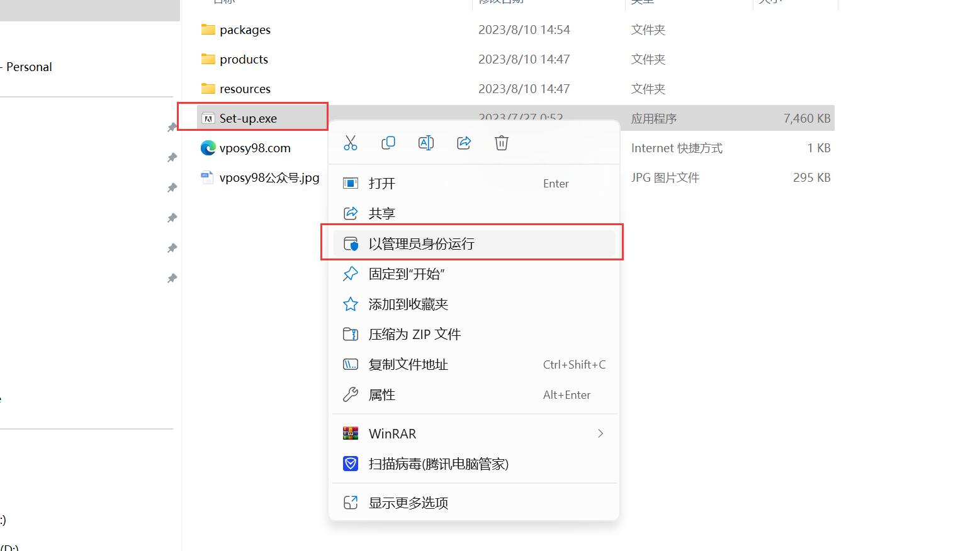Viewport: 980px width, 551px height.
Task: Choose 打开 from the context menu
Action: [474, 183]
